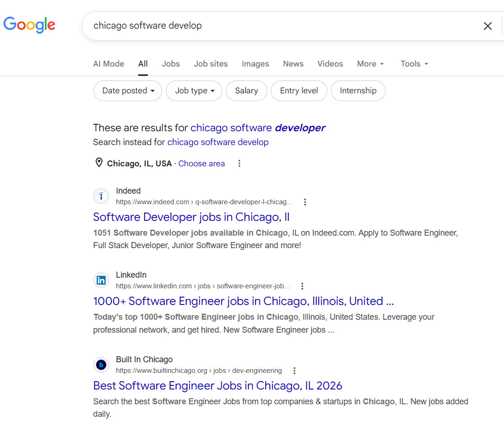Screen dimensions: 504x426
Task: Switch to the Jobs tab
Action: (x=170, y=64)
